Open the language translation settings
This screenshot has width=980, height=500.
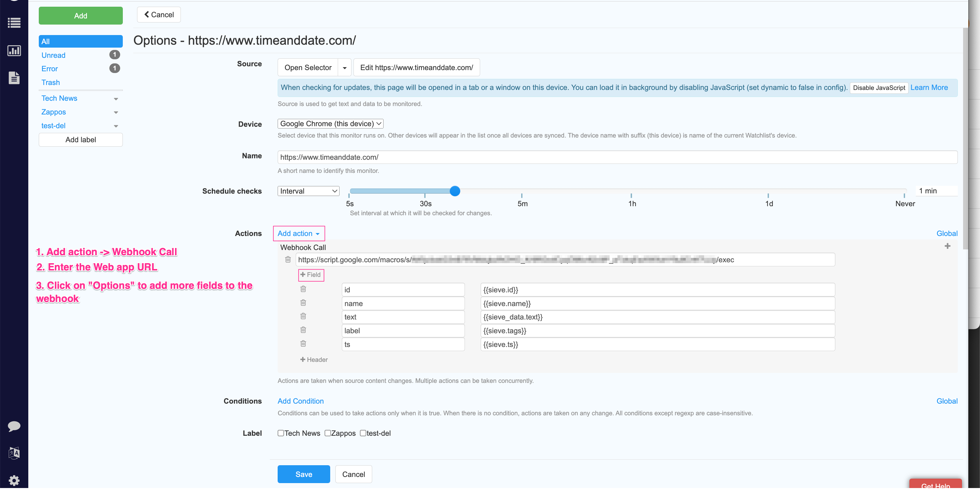[14, 453]
